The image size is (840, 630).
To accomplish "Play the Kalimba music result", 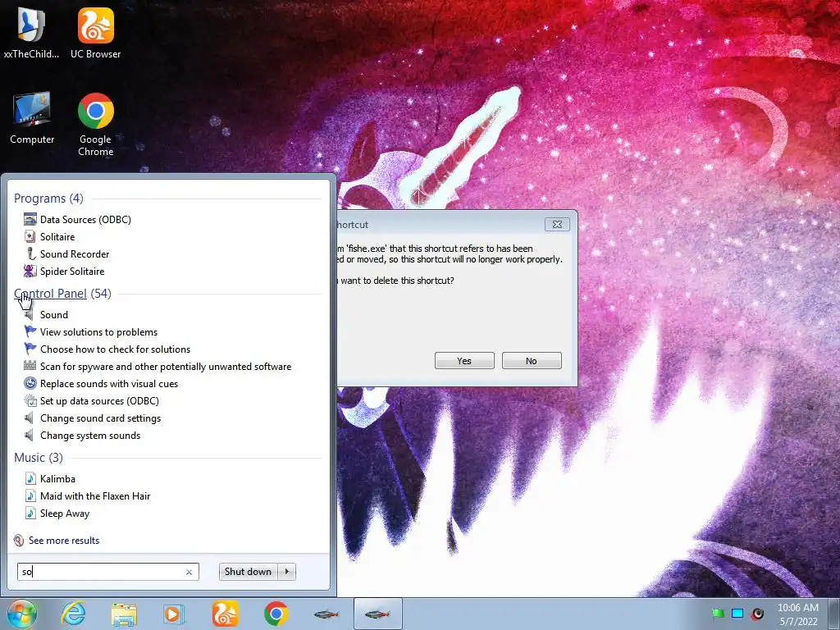I will [57, 478].
